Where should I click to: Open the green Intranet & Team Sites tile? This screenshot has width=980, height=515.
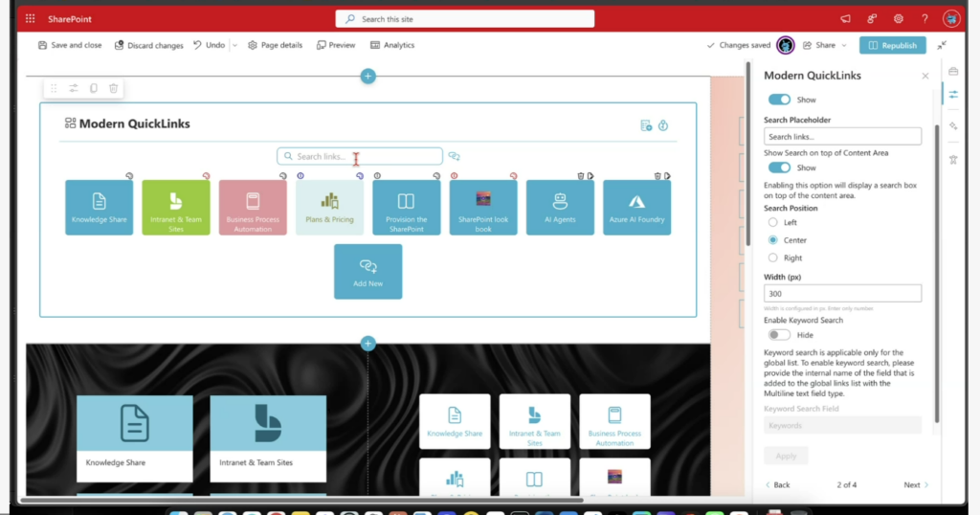tap(176, 208)
